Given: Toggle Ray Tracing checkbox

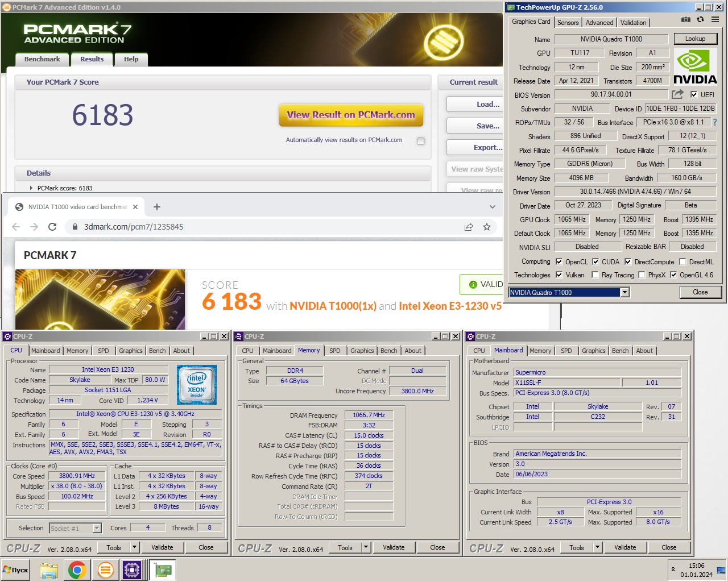Looking at the screenshot, I should click(595, 275).
